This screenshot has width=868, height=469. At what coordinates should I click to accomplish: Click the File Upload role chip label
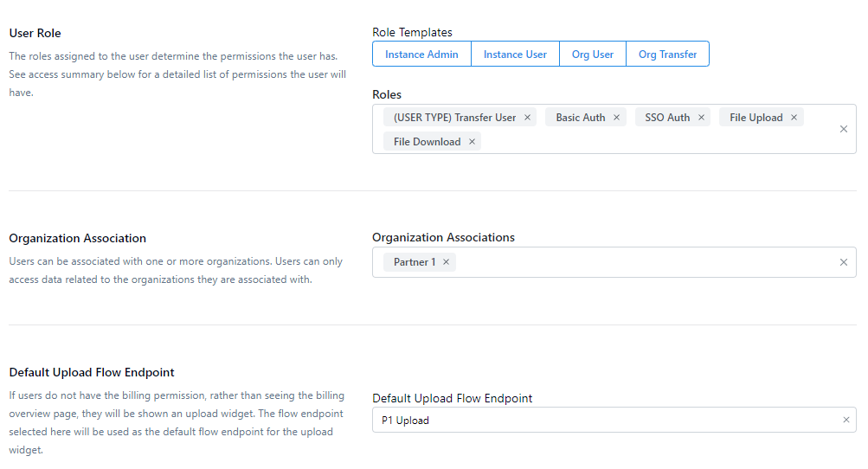[755, 118]
